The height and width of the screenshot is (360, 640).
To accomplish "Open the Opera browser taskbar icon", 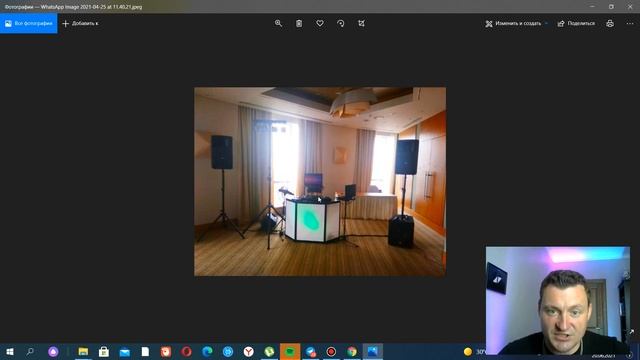I will tap(187, 351).
